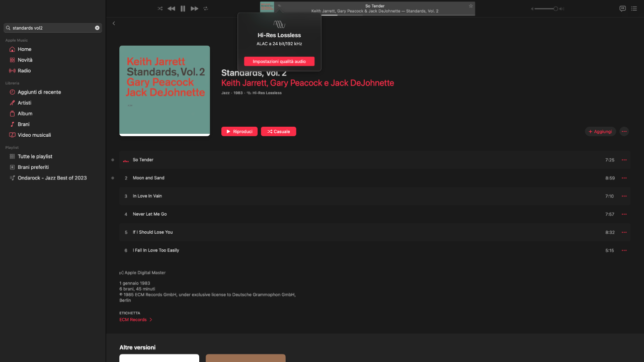
Task: Click the low-volume speaker icon
Action: point(532,9)
